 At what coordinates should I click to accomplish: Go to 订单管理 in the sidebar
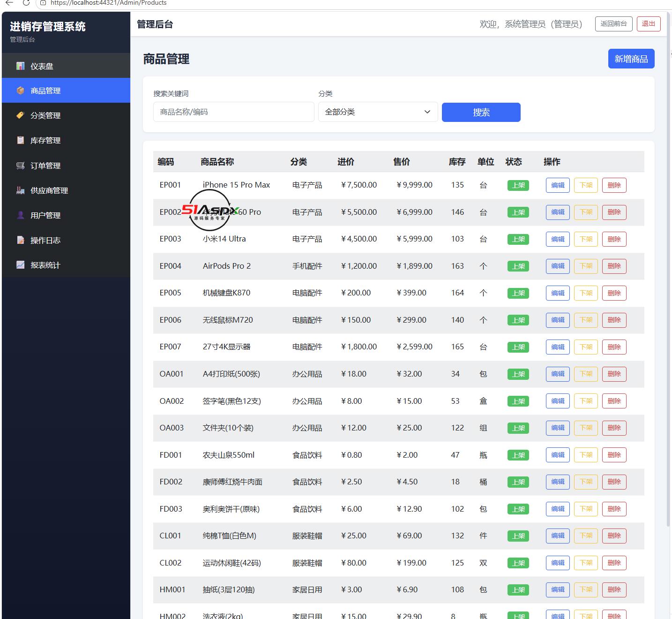(x=66, y=166)
